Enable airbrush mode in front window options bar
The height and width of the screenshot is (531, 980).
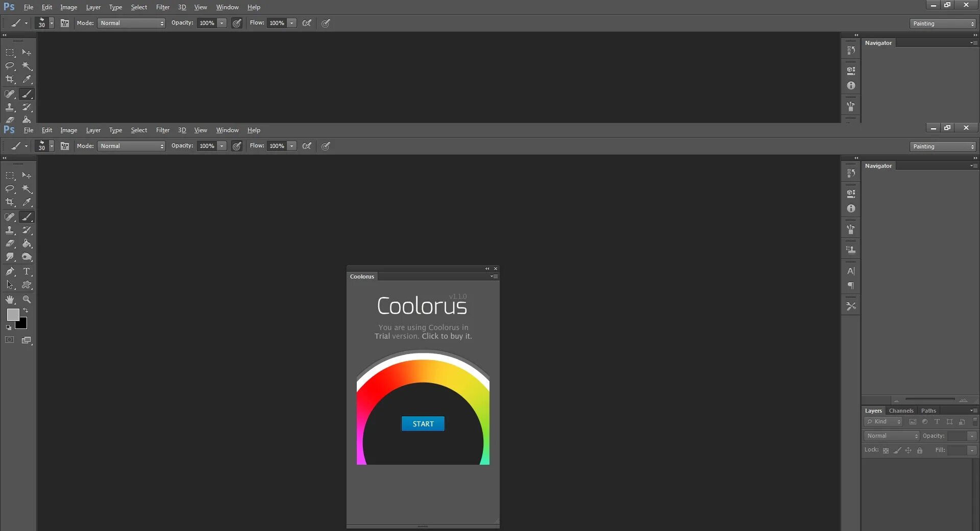[x=307, y=146]
